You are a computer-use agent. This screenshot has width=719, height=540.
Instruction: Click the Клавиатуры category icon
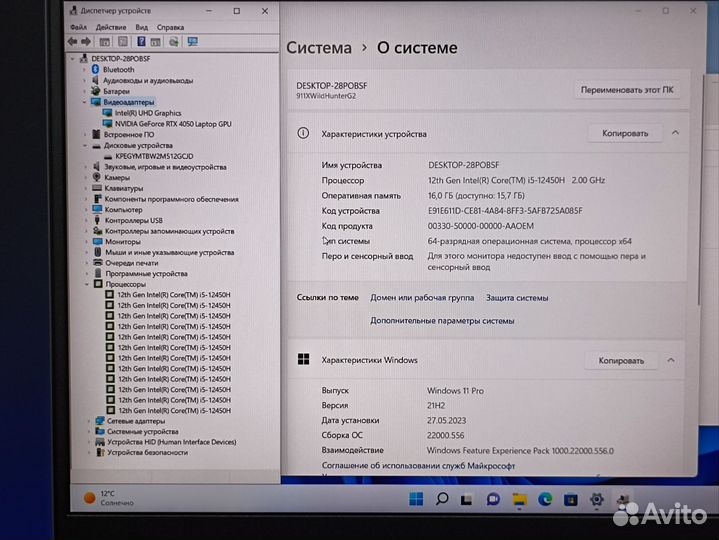click(x=97, y=188)
